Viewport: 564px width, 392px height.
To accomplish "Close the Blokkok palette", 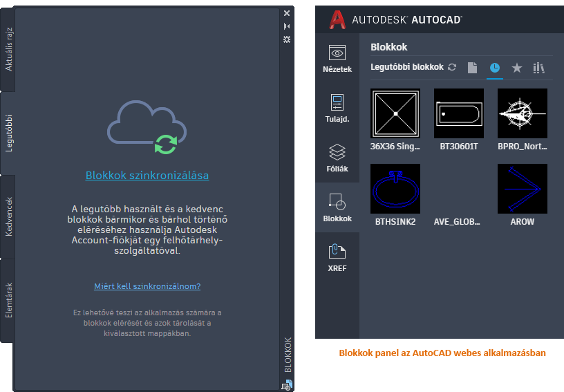I will 287,13.
